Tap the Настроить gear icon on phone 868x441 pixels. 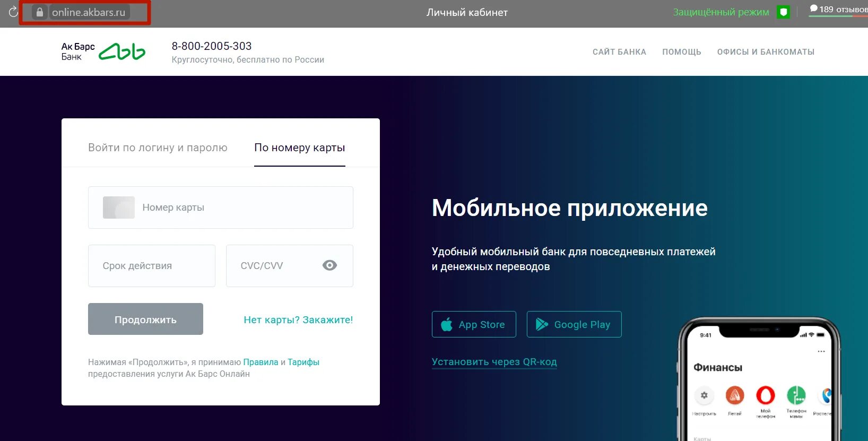click(x=704, y=395)
